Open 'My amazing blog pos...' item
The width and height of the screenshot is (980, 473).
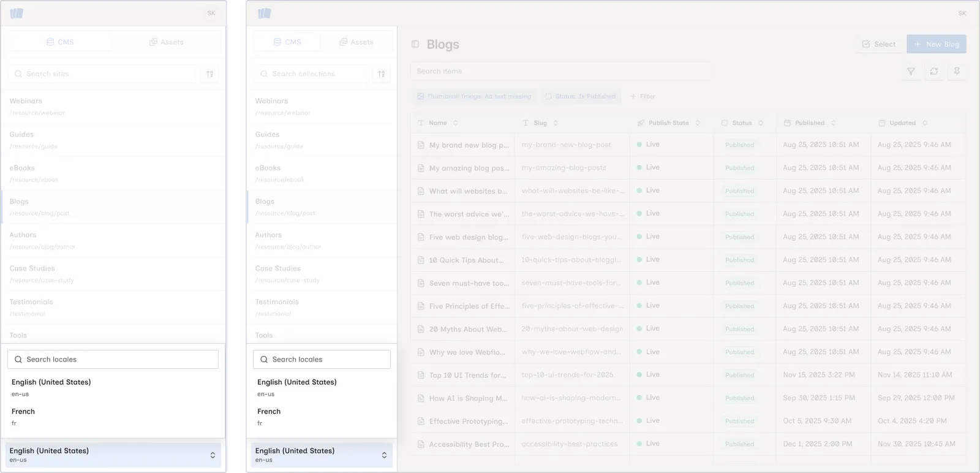pyautogui.click(x=469, y=168)
